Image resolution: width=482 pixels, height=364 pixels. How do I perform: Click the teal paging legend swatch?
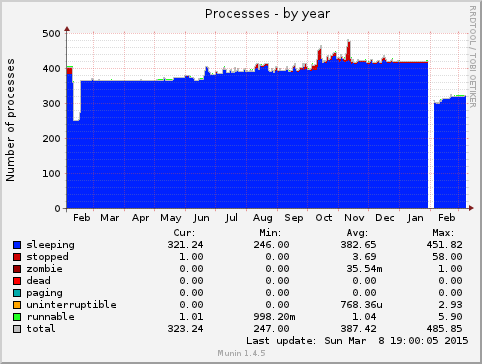17,293
